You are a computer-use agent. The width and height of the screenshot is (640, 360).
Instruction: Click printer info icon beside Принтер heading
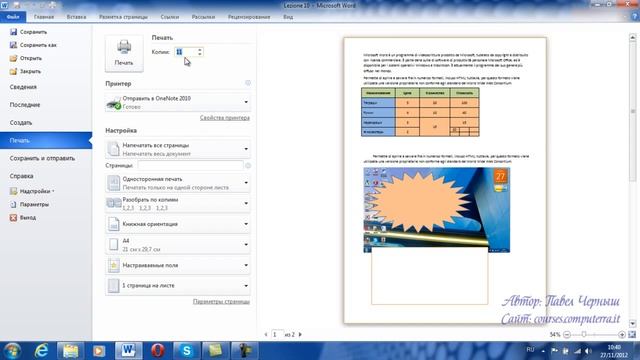pos(248,83)
